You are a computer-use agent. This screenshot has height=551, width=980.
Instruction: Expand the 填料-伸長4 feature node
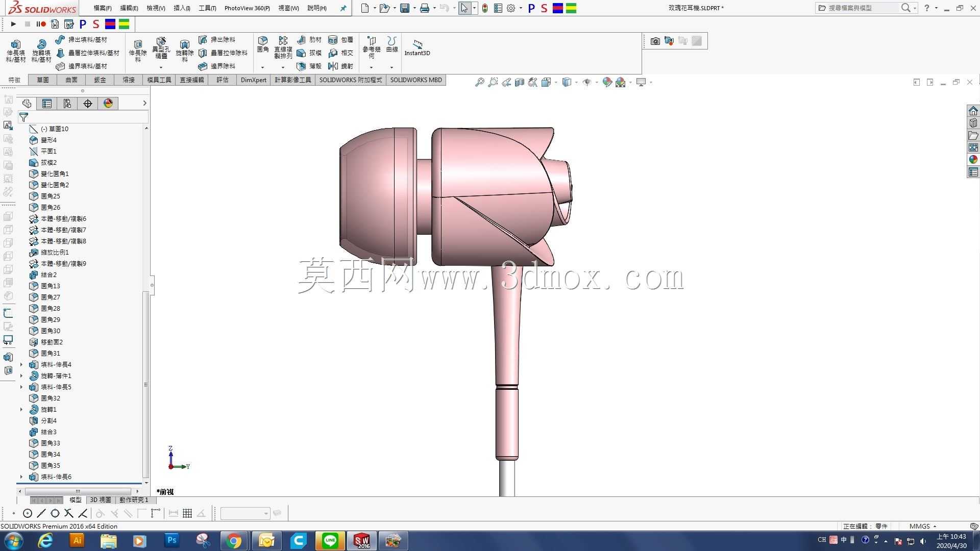click(x=21, y=364)
